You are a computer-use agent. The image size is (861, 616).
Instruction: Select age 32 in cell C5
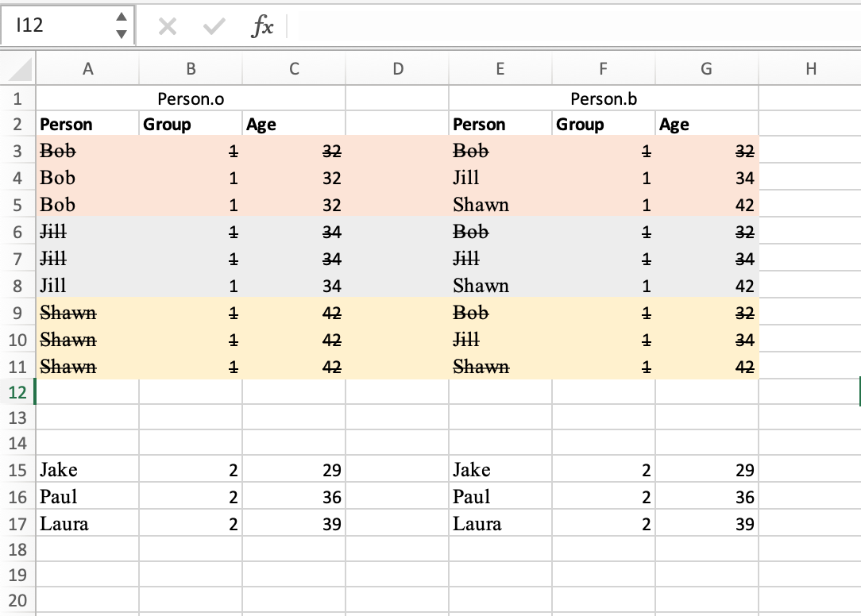(294, 204)
